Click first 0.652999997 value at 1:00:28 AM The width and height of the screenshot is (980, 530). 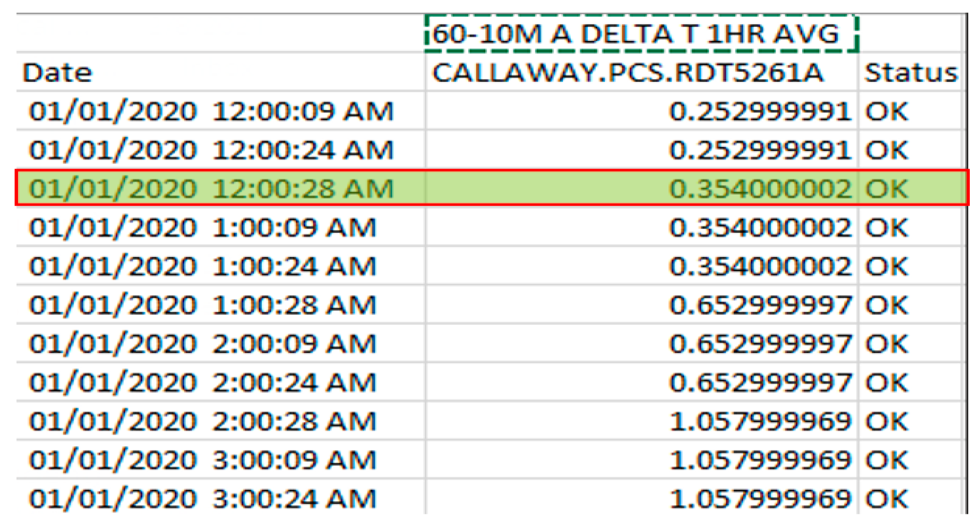[759, 305]
